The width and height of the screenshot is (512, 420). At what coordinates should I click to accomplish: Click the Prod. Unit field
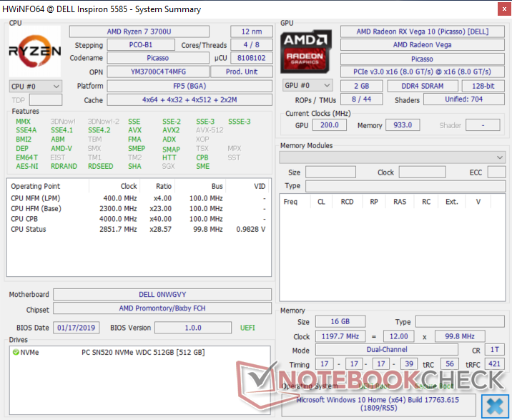pyautogui.click(x=242, y=72)
